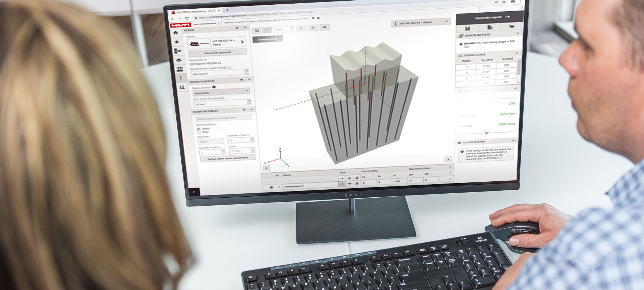
Task: Click the center-view target icon in the toolbar
Action: (x=313, y=28)
